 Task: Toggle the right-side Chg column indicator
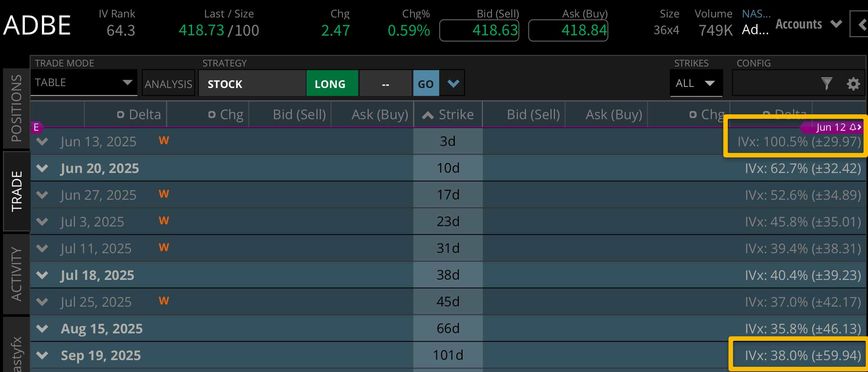(x=693, y=114)
